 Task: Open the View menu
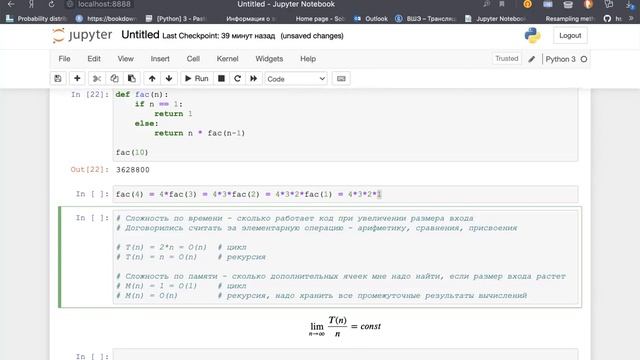(x=126, y=59)
